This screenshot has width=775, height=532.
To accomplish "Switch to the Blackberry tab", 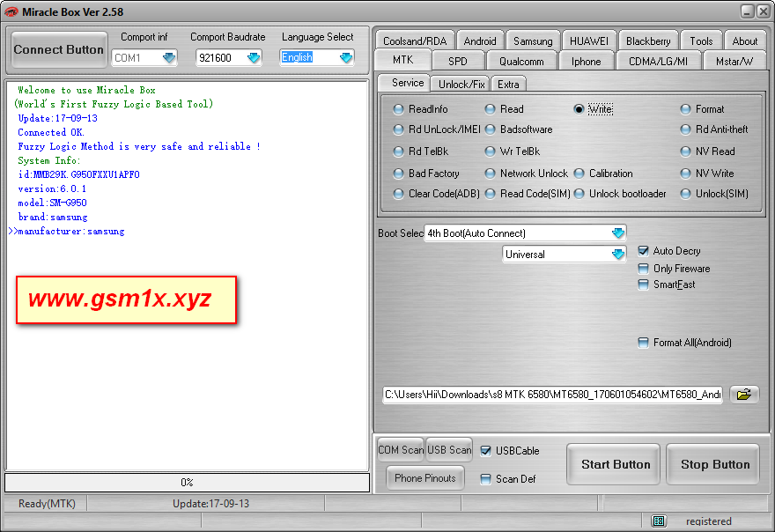I will point(648,41).
